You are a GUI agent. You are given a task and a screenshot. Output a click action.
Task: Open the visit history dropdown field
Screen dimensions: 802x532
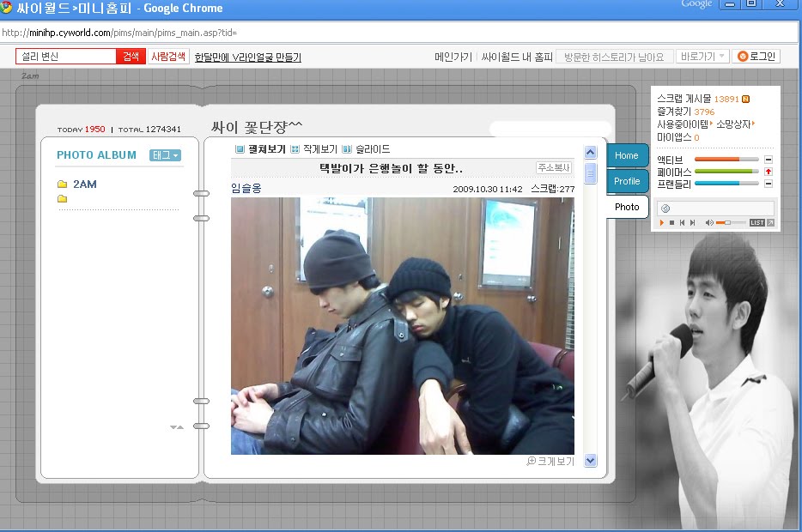[614, 57]
